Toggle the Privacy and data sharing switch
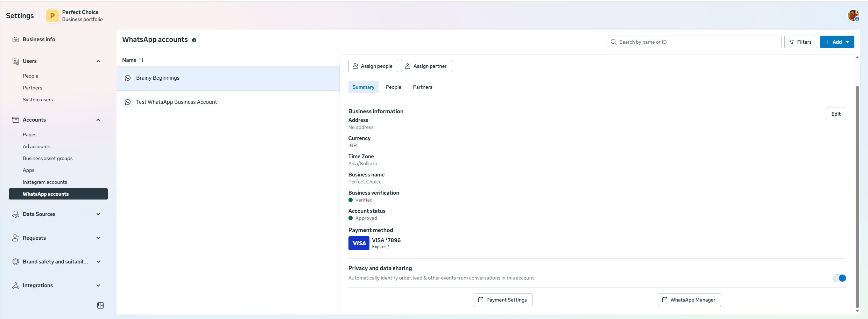Screen dimensions: 868x319 tap(839, 278)
